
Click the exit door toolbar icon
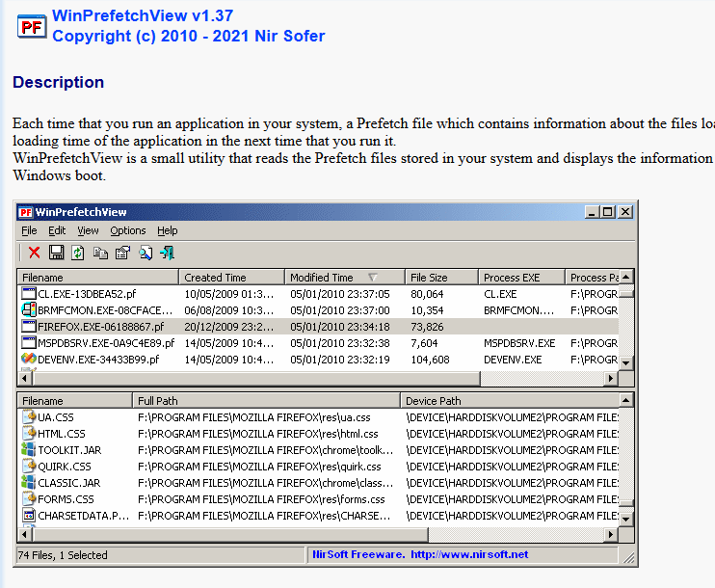(168, 253)
